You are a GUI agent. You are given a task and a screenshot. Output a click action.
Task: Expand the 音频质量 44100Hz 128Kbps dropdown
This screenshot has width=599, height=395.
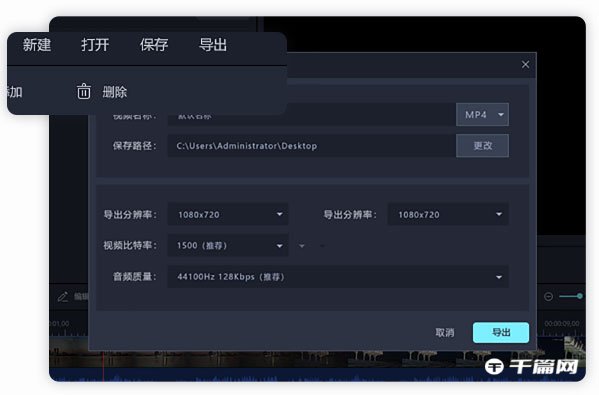(x=338, y=277)
